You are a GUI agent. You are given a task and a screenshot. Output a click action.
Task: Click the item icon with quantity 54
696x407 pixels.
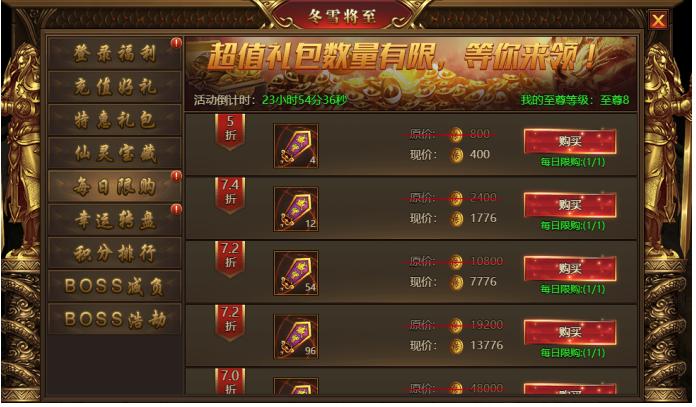click(x=296, y=273)
